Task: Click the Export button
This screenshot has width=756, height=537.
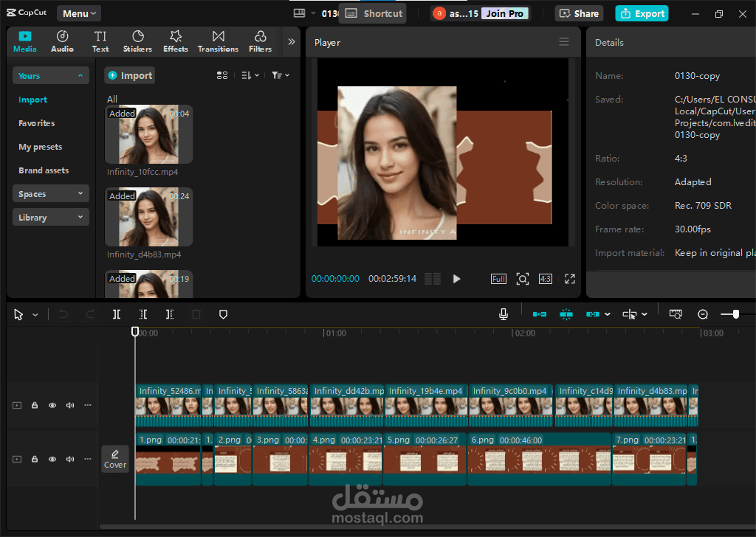Action: [x=642, y=13]
